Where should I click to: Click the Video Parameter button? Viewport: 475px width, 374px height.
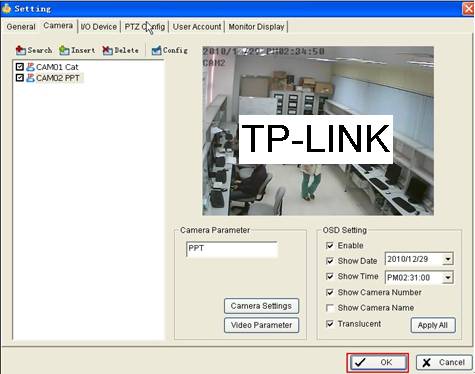click(x=261, y=325)
